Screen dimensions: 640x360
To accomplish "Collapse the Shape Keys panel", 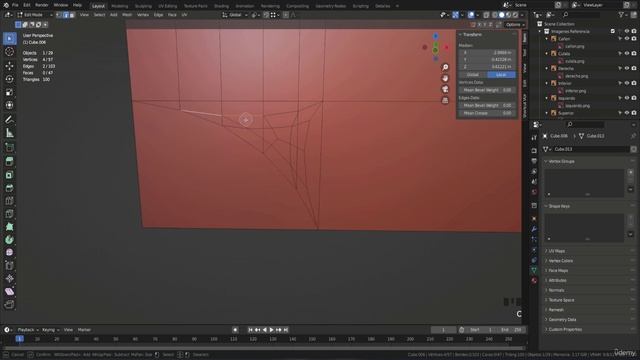I will tap(559, 206).
